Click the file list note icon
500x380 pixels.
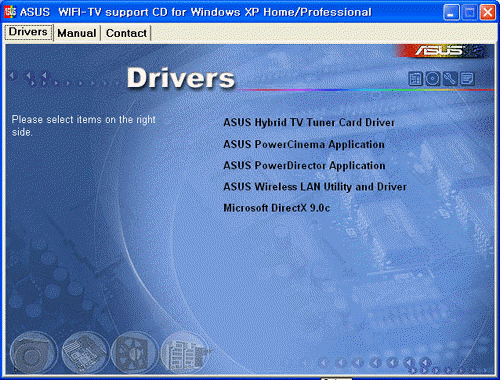[x=467, y=79]
